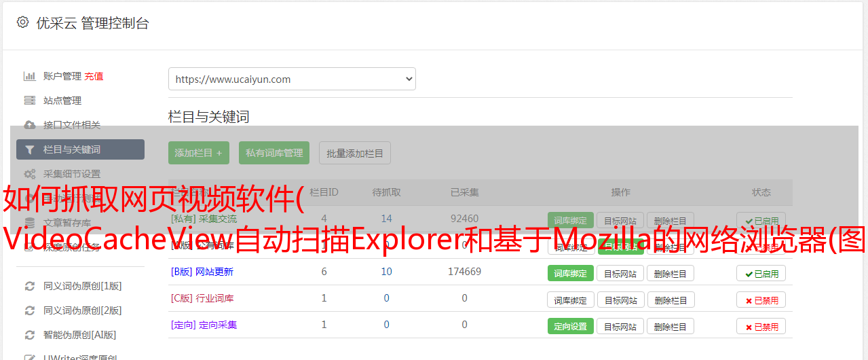
Task: Click the 已采集 column header
Action: pyautogui.click(x=465, y=192)
